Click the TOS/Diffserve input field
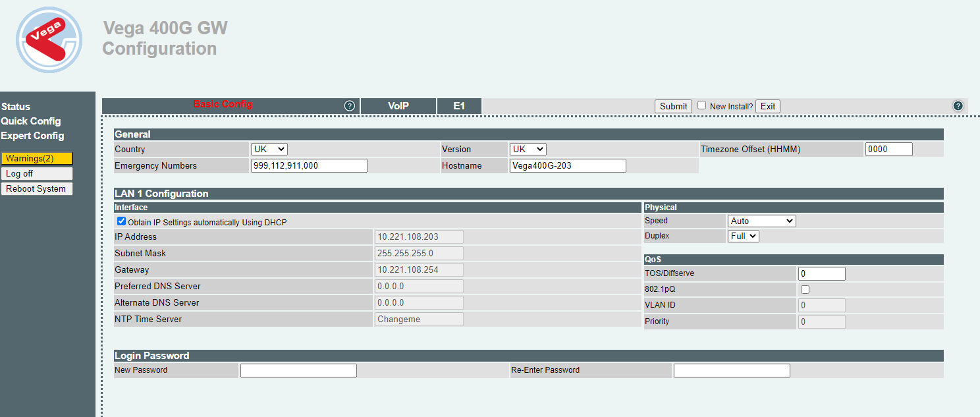 pyautogui.click(x=821, y=273)
